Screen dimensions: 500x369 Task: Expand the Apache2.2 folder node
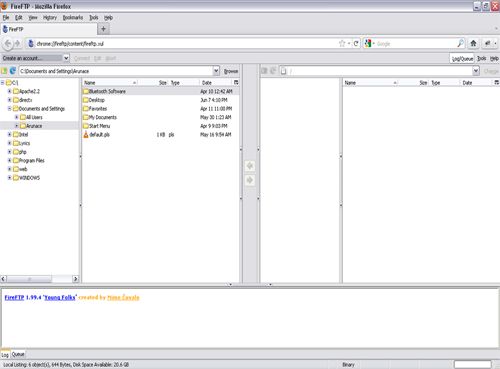(x=10, y=91)
